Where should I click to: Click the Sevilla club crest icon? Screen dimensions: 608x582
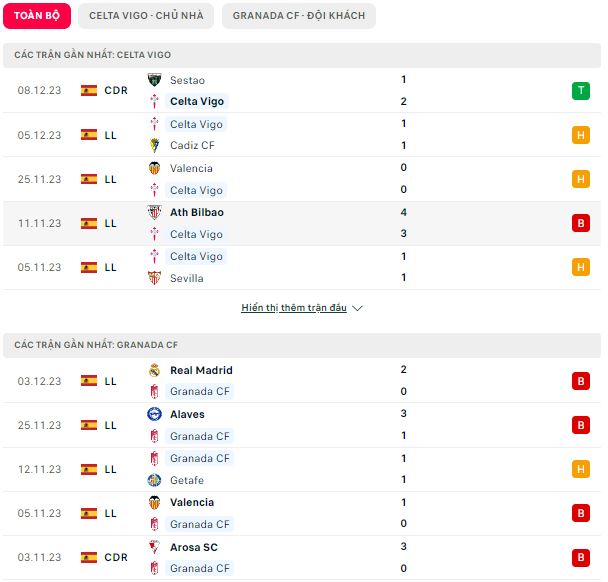pyautogui.click(x=154, y=278)
